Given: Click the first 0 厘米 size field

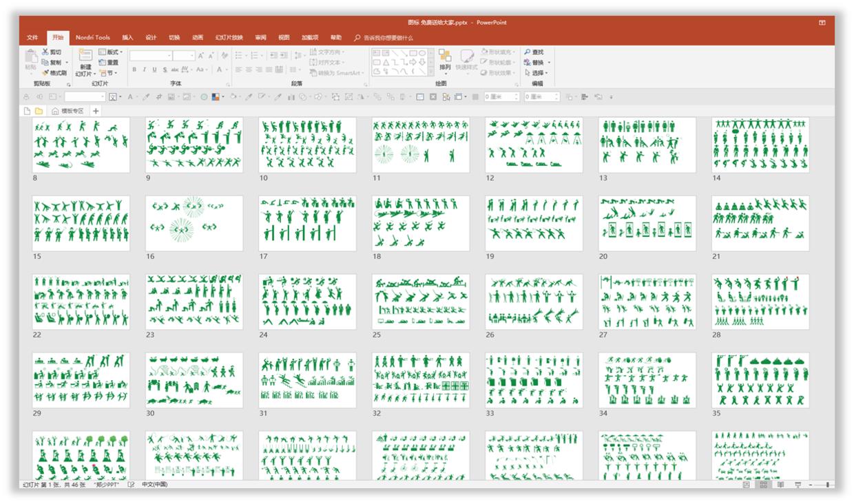Looking at the screenshot, I should click(x=501, y=97).
